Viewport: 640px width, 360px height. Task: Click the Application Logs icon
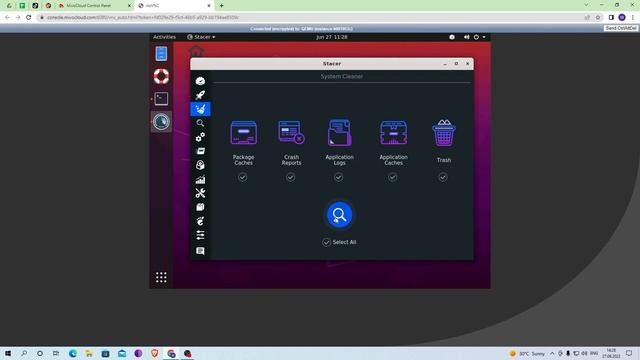[x=339, y=133]
